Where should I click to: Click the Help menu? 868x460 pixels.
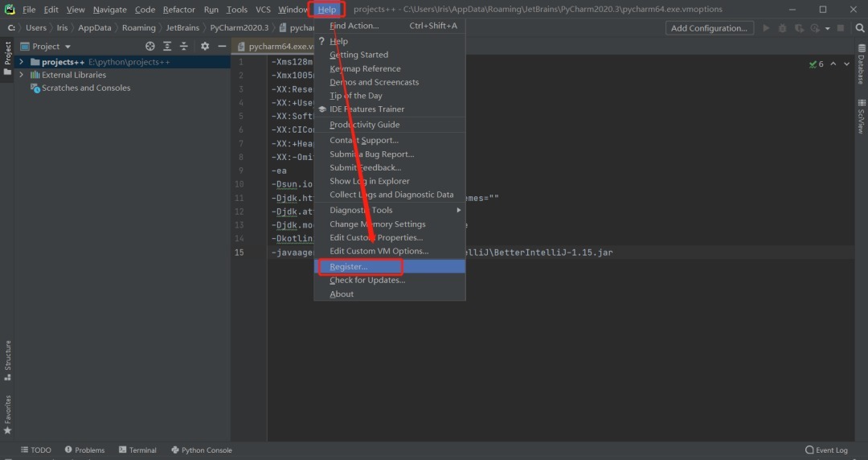pos(326,10)
